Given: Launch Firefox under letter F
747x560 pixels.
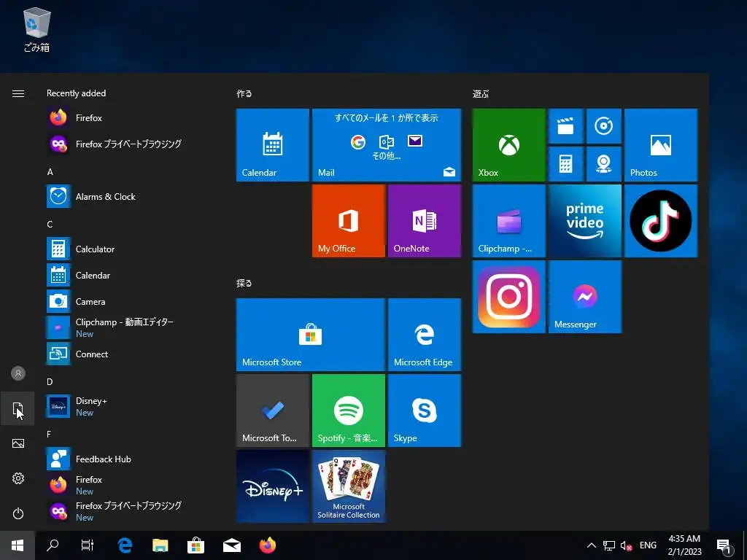Looking at the screenshot, I should point(133,485).
